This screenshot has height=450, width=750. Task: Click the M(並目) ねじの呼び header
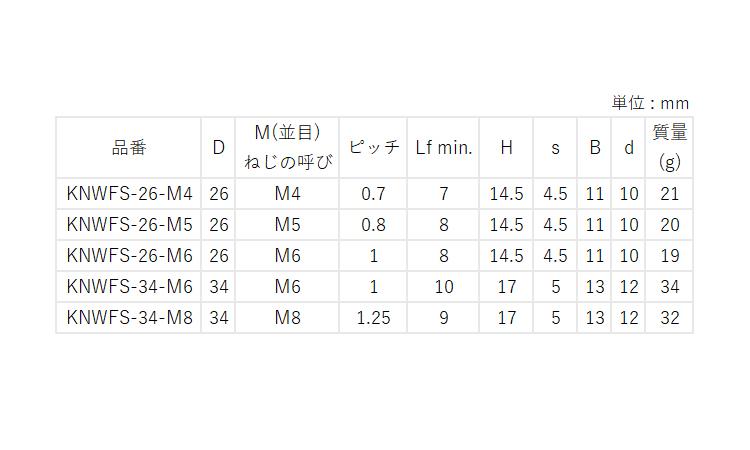(x=288, y=147)
